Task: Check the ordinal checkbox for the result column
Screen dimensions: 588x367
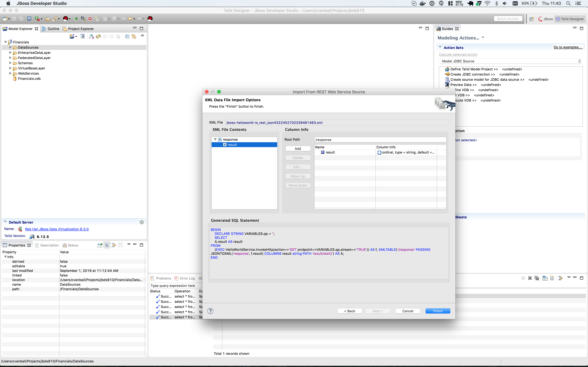Action: (x=379, y=152)
